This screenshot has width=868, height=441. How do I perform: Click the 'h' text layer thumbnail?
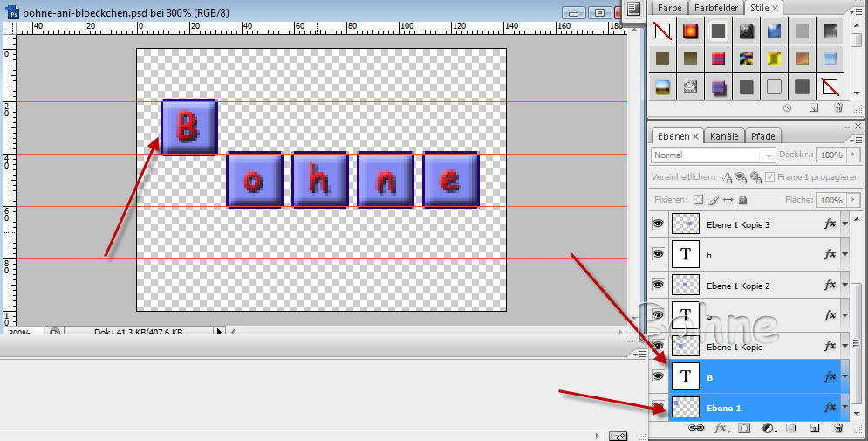686,255
